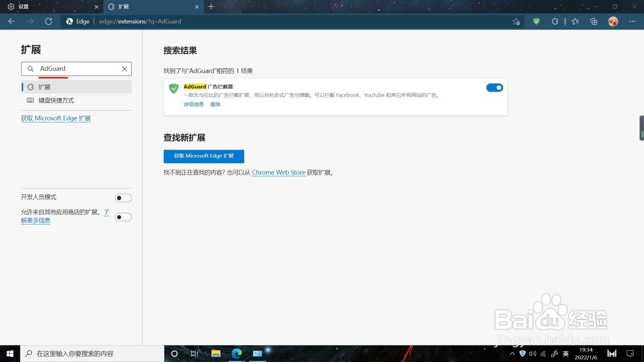The width and height of the screenshot is (644, 362).
Task: Open the notification center icon
Action: 630,354
